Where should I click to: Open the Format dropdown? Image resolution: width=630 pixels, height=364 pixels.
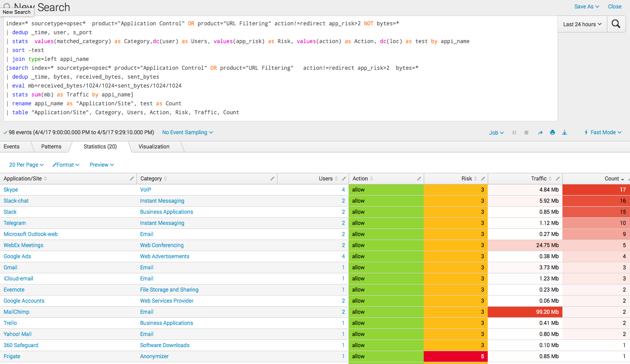click(66, 165)
